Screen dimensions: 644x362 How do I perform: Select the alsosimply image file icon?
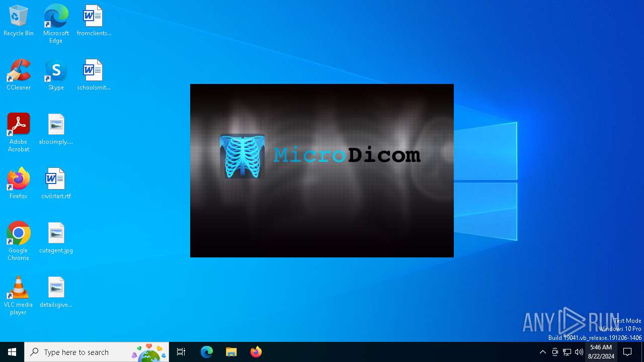tap(56, 130)
